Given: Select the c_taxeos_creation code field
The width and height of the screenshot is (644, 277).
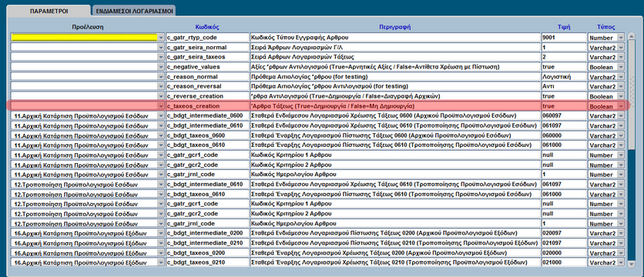Looking at the screenshot, I should [x=207, y=106].
